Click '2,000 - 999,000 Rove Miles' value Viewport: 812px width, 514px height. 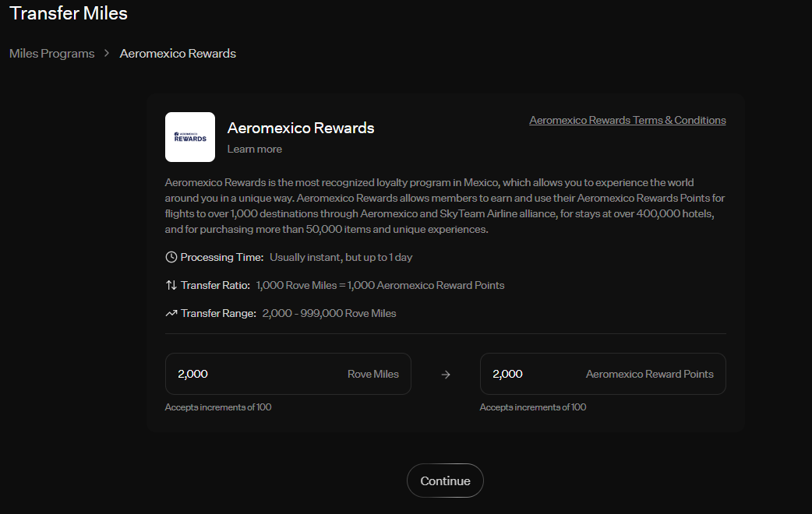point(329,313)
